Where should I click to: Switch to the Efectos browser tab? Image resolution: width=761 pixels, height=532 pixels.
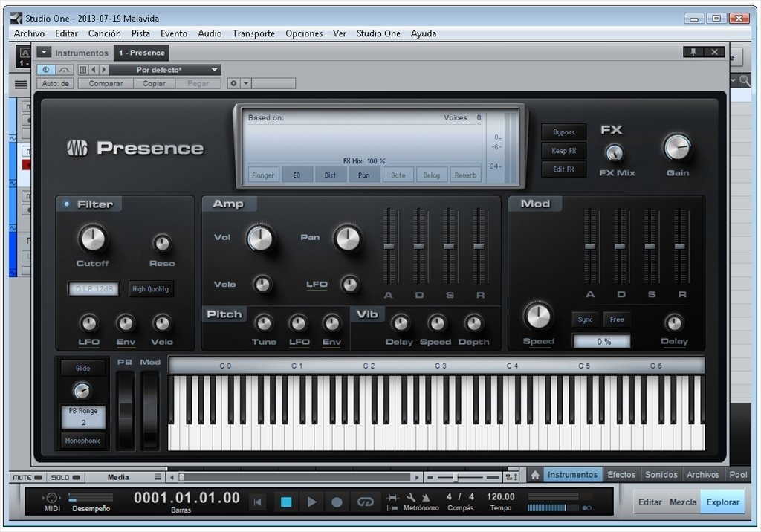click(x=621, y=475)
